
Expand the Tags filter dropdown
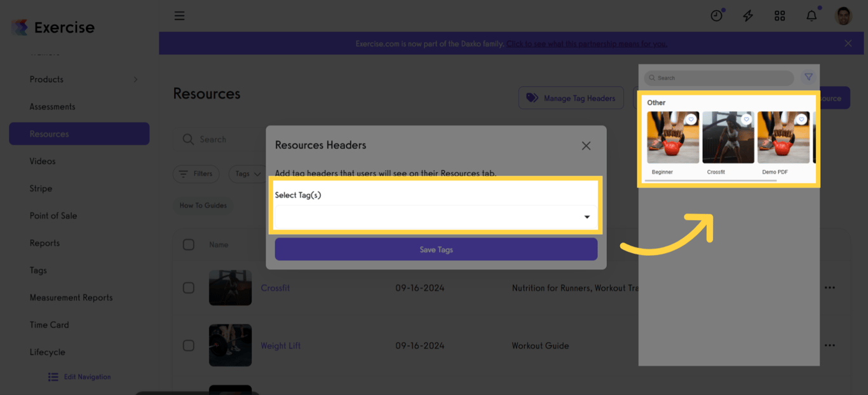[248, 174]
